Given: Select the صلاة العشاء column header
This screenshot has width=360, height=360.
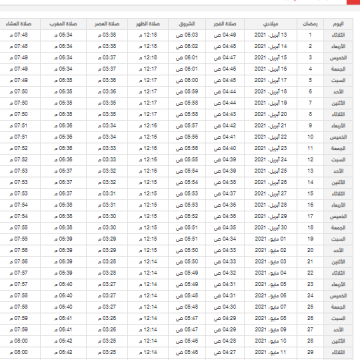Looking at the screenshot, I should [20, 24].
